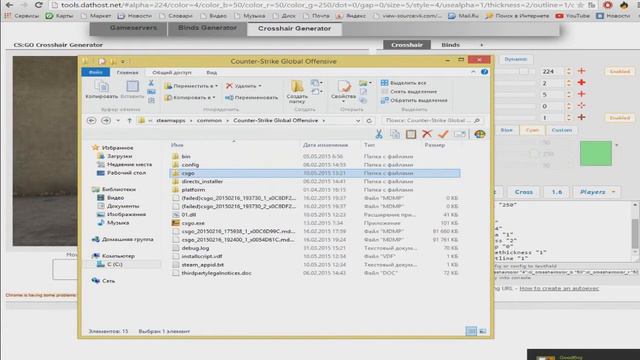The width and height of the screenshot is (640, 360).
Task: Click the csgo.exe application icon
Action: 176,223
